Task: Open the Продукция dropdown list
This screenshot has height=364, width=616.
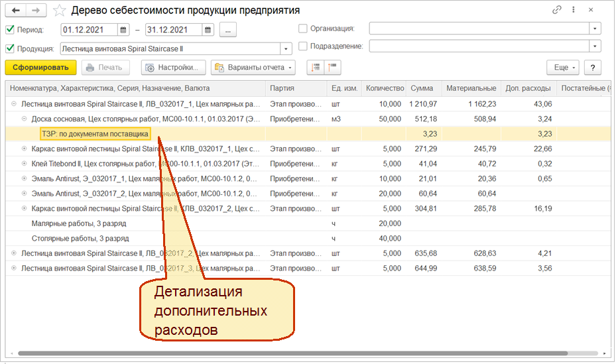Action: pos(286,48)
